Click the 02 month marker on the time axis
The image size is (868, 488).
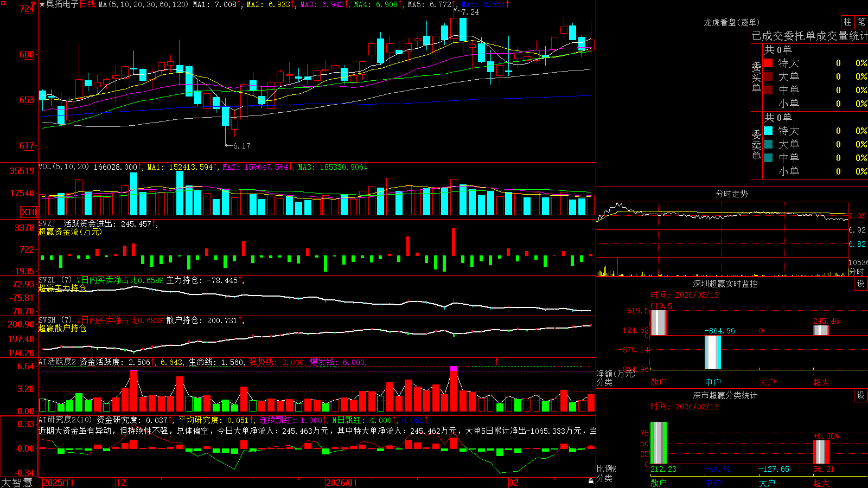514,483
